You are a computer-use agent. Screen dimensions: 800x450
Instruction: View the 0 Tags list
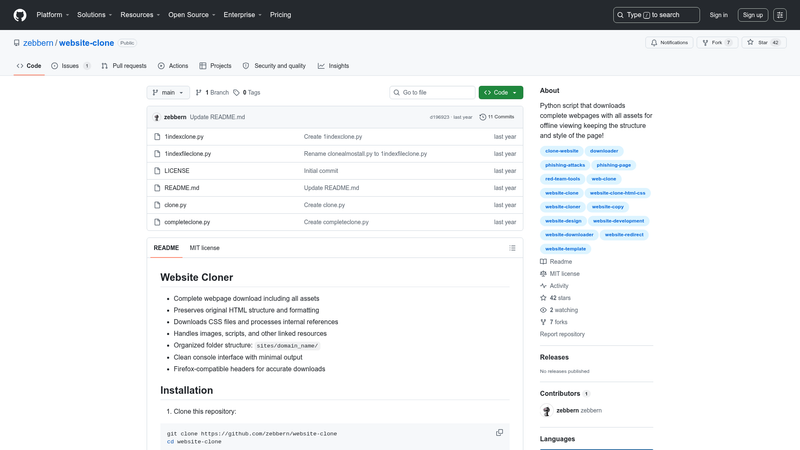247,92
